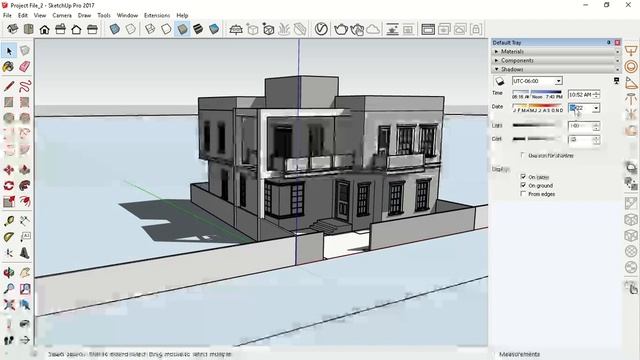Select the Freehand squiggle tool
Viewport: 640px width, 360px height.
tap(24, 86)
